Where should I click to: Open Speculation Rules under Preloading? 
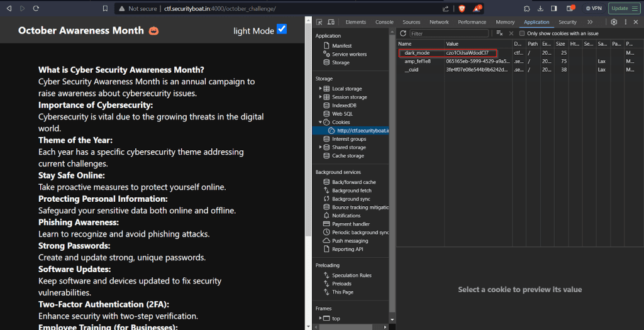352,275
